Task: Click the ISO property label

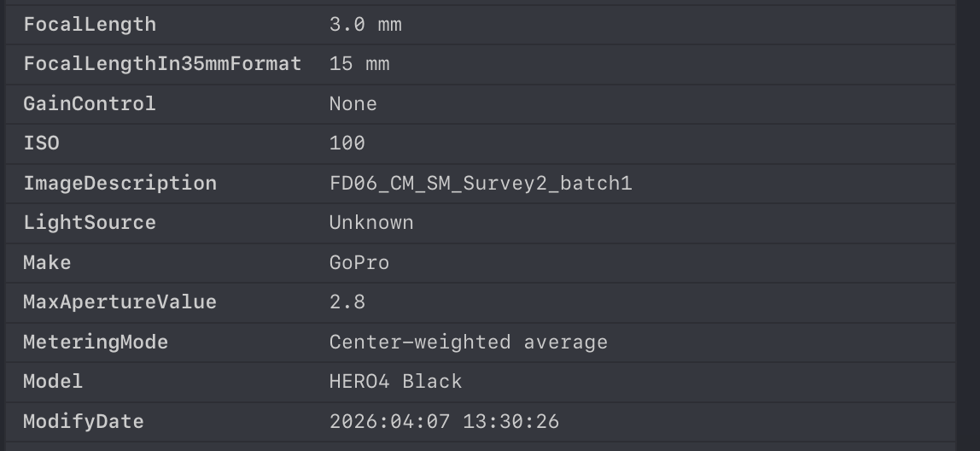Action: click(x=42, y=143)
